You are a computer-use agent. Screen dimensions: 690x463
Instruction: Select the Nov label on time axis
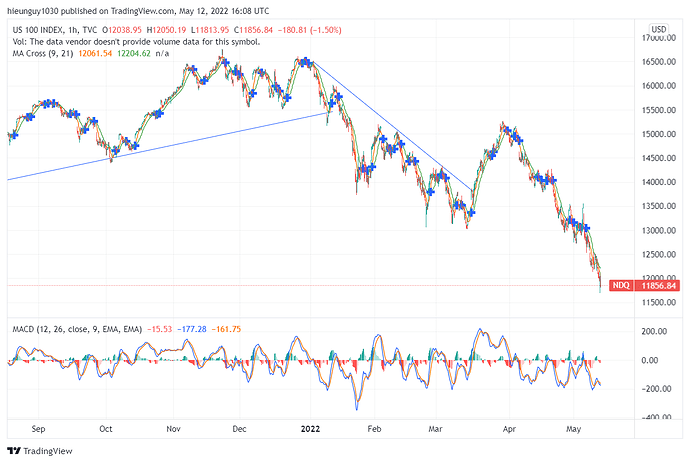[174, 426]
